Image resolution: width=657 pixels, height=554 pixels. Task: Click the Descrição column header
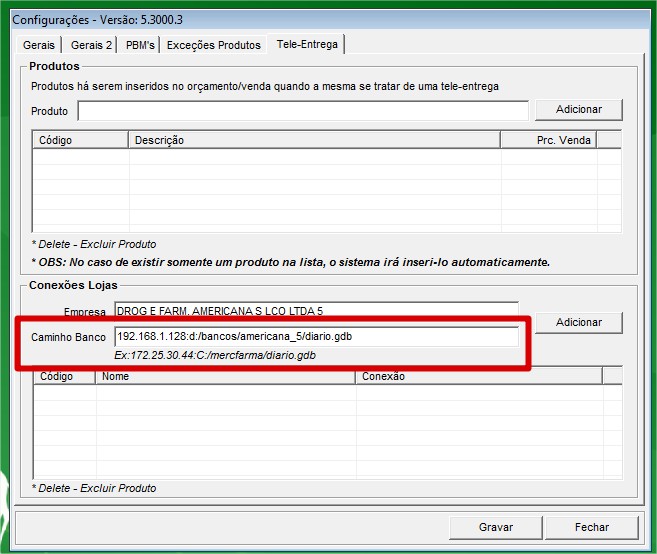point(314,141)
